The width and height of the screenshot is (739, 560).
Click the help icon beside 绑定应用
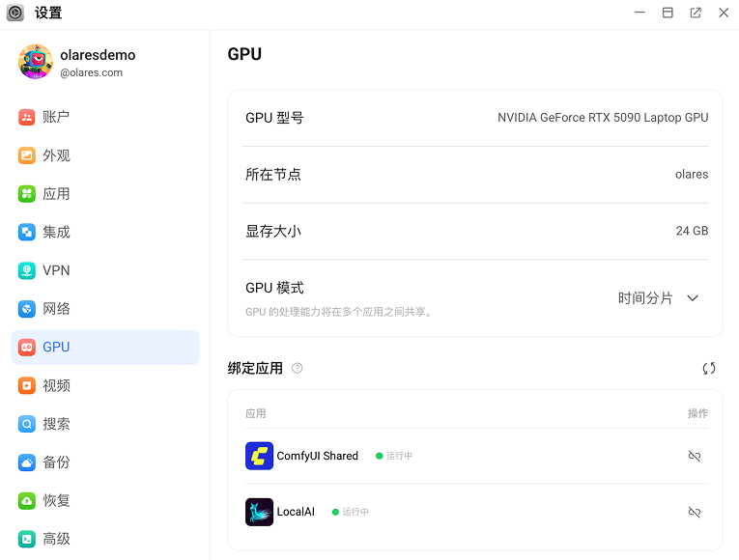coord(297,368)
